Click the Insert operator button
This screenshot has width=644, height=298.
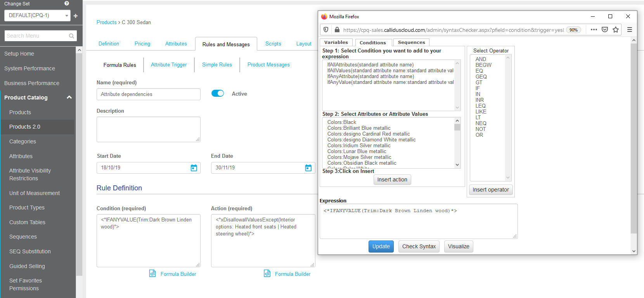(491, 190)
